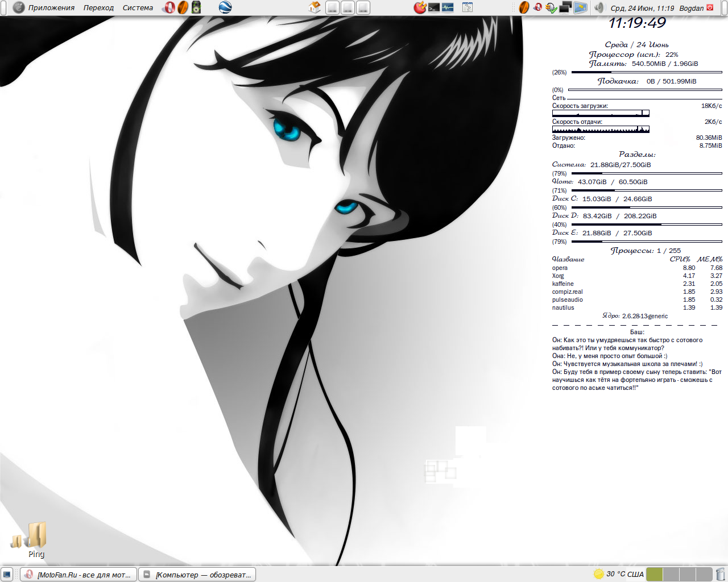
Task: Switch to the first green workspace
Action: pyautogui.click(x=655, y=574)
